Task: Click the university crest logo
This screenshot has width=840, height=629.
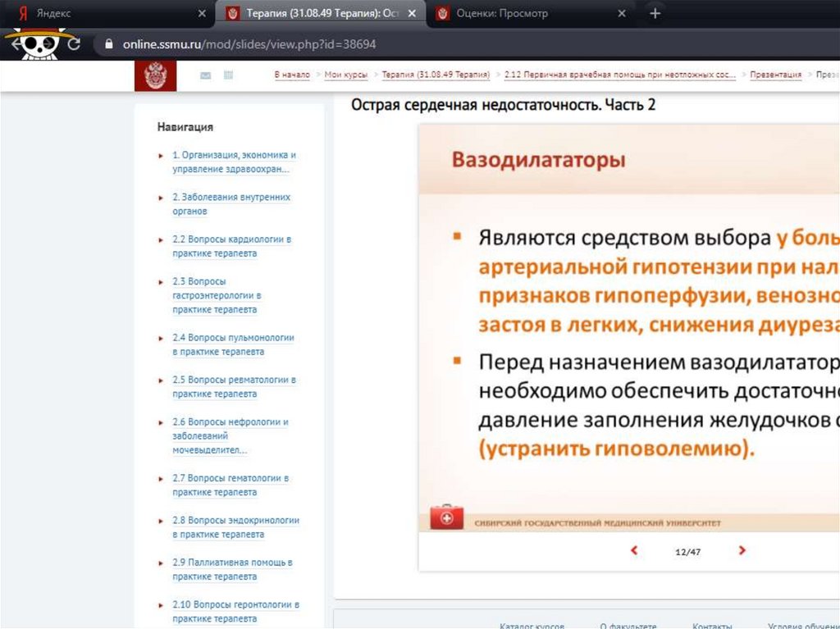Action: point(155,76)
